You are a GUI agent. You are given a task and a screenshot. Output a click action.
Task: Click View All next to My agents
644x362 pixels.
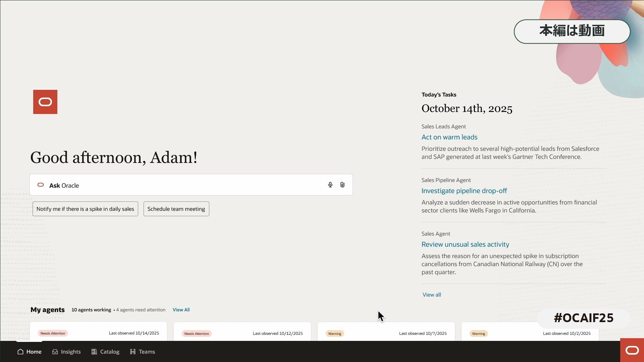(x=181, y=310)
